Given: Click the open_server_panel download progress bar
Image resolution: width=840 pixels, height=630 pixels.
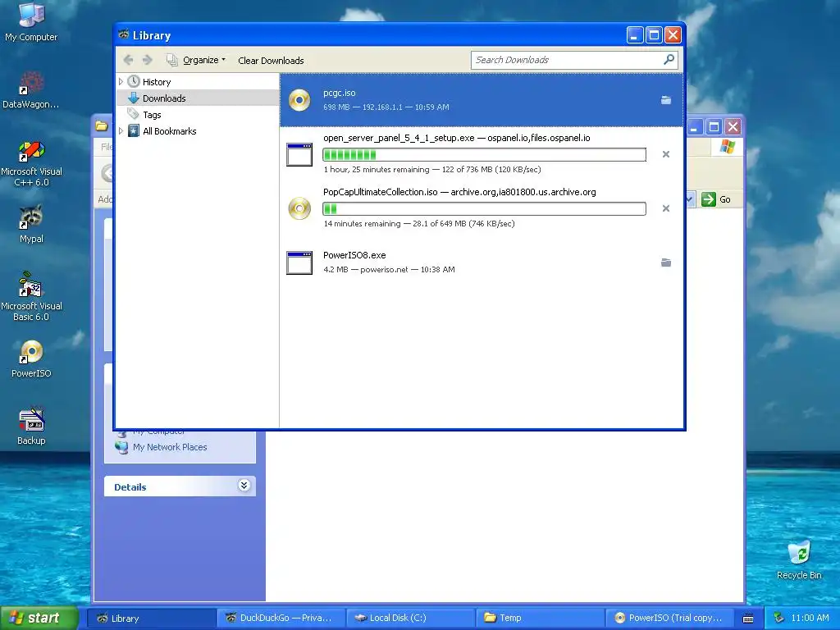Looking at the screenshot, I should pos(484,155).
